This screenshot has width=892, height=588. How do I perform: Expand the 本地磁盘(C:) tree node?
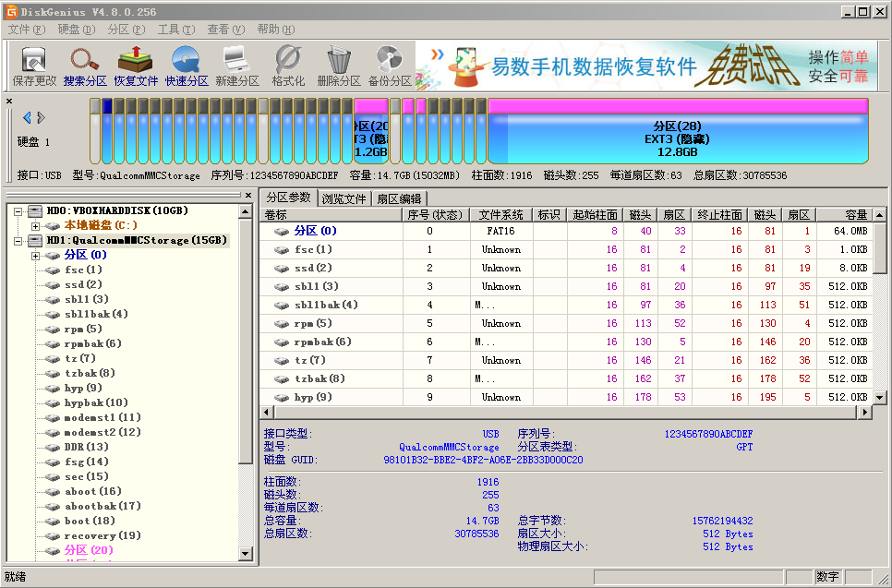[35, 225]
